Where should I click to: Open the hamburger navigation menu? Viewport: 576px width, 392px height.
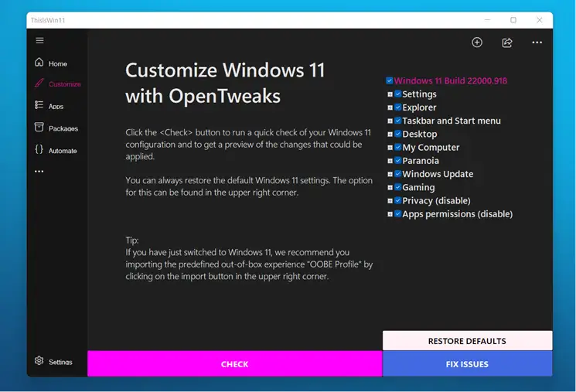39,40
